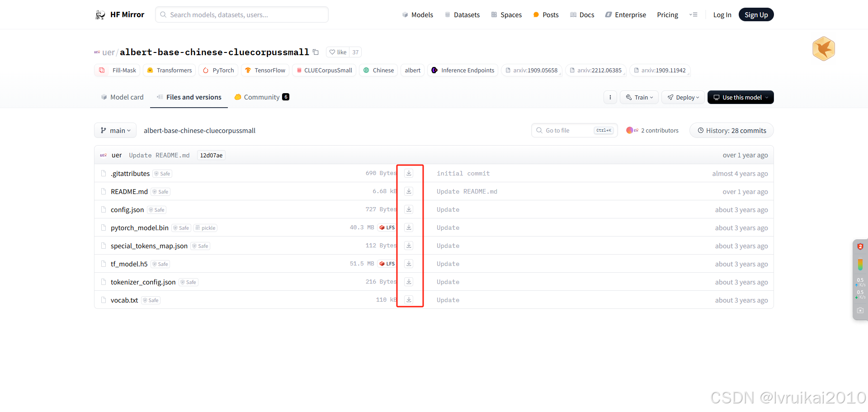
Task: Download the .gitattributes file
Action: click(409, 173)
